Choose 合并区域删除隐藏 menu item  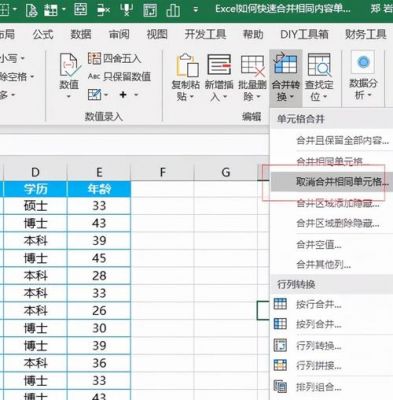332,223
